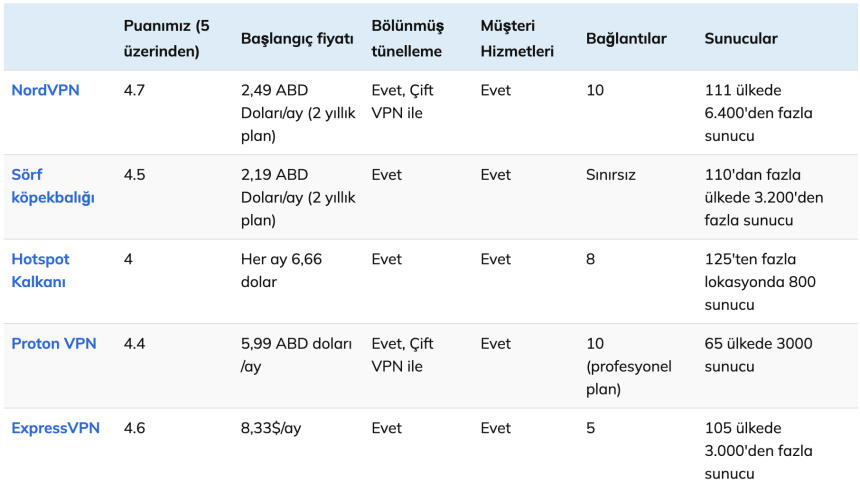This screenshot has height=502, width=860.
Task: Click the '111 ülkede 6.400'den fazla sunucu' cell
Action: tap(758, 112)
